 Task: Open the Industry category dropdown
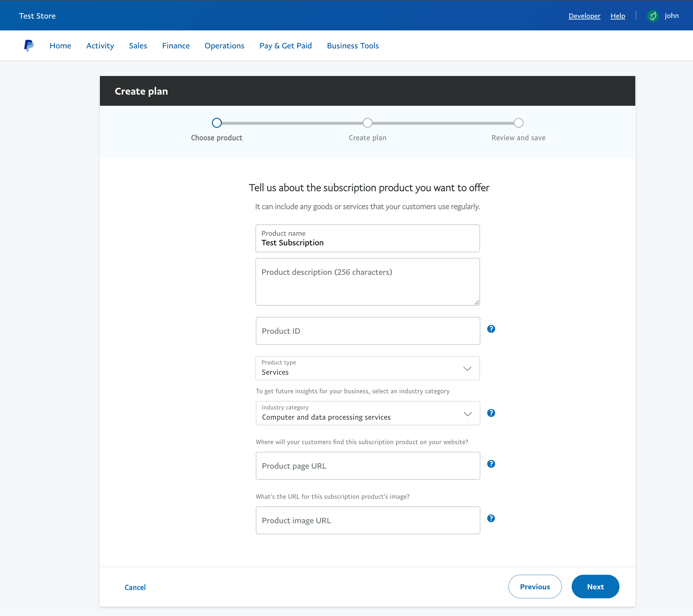point(368,413)
